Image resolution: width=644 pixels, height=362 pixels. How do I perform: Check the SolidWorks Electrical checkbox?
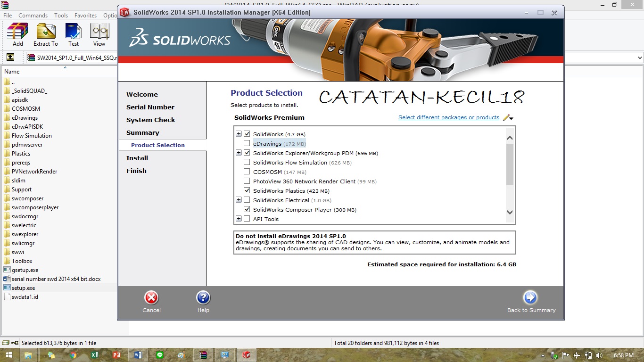click(x=247, y=200)
